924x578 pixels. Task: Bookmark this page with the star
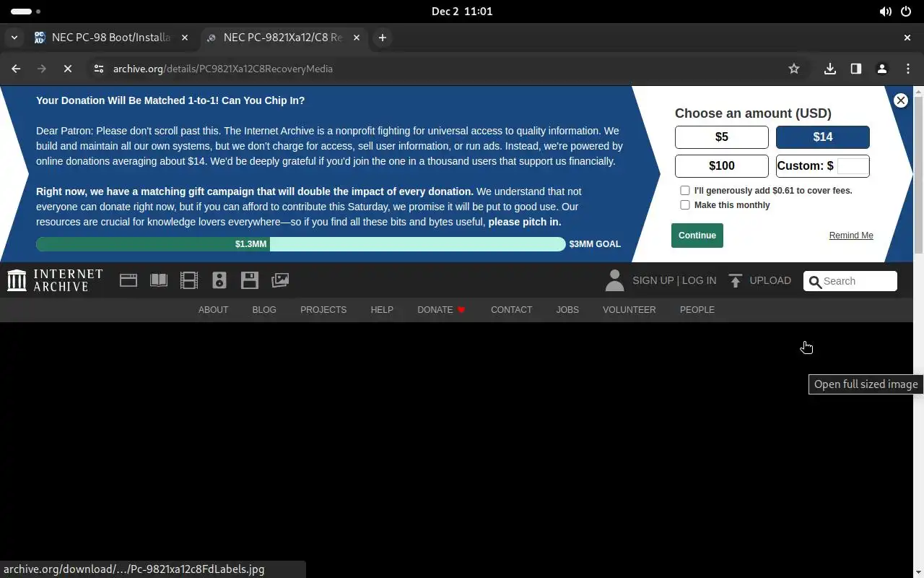[794, 69]
